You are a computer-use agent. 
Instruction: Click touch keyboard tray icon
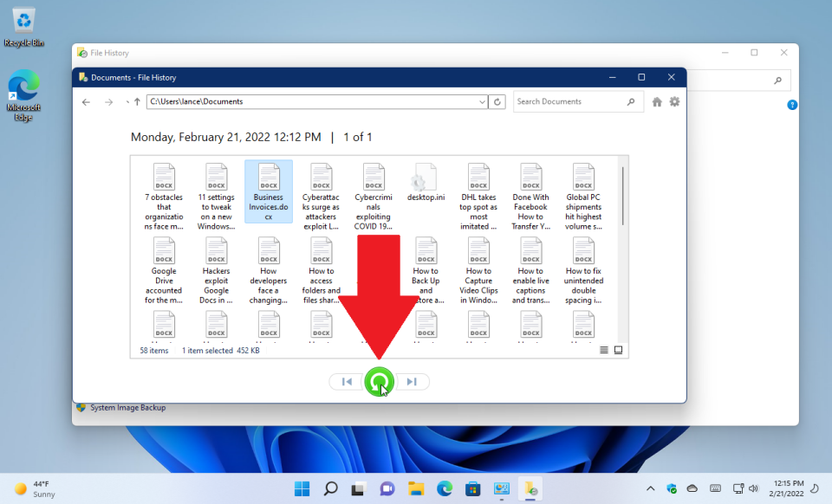[x=715, y=488]
